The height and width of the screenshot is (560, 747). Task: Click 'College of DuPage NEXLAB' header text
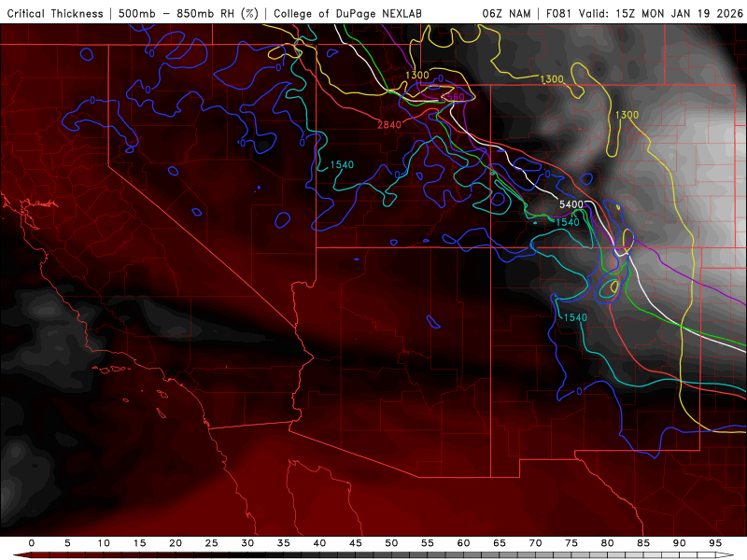[347, 13]
